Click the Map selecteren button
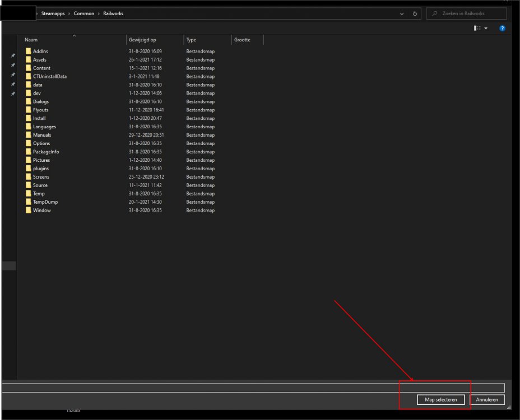The height and width of the screenshot is (420, 520). (x=440, y=400)
